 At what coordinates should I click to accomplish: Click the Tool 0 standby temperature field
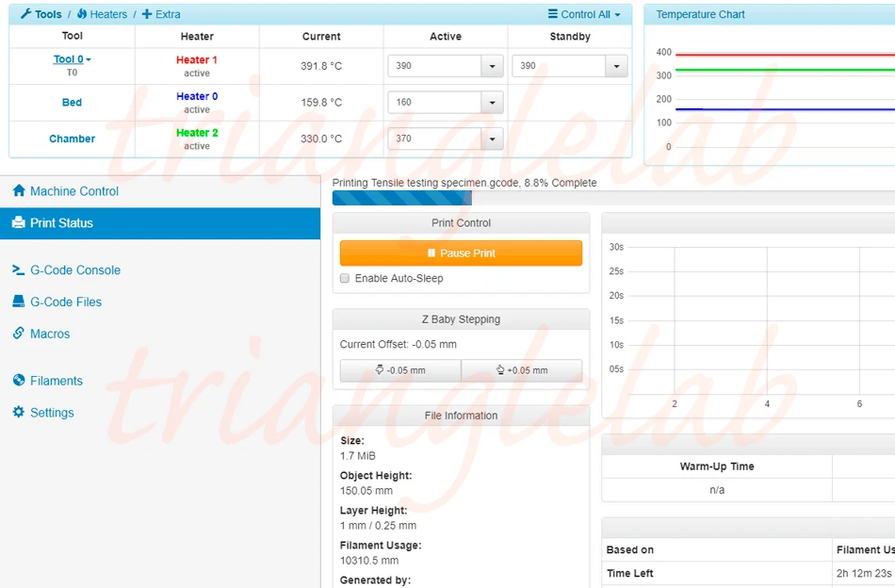[559, 66]
